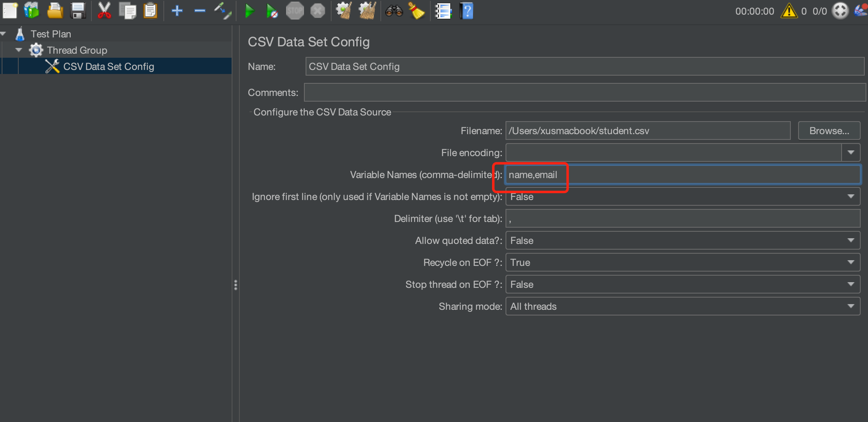Click the Clear All brooms icon

[x=367, y=11]
